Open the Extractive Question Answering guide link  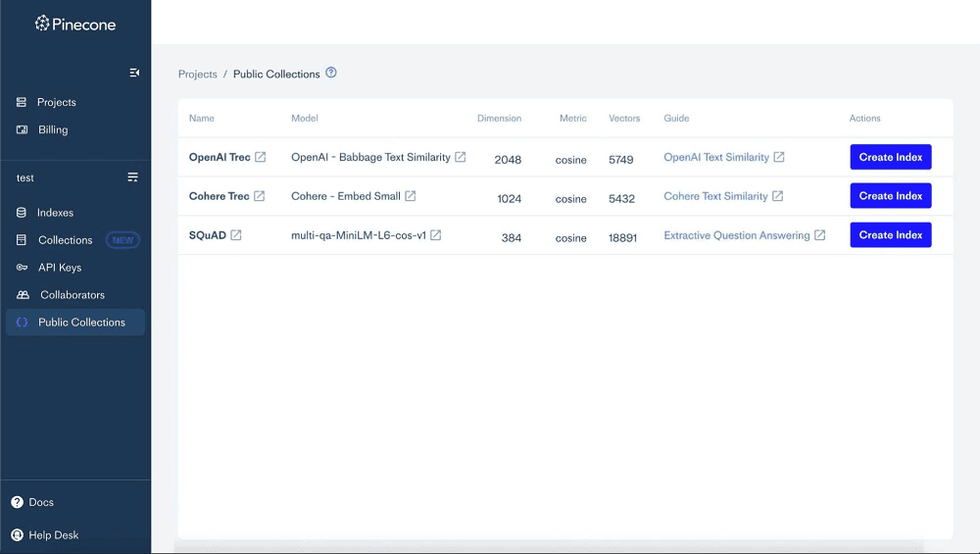[737, 235]
